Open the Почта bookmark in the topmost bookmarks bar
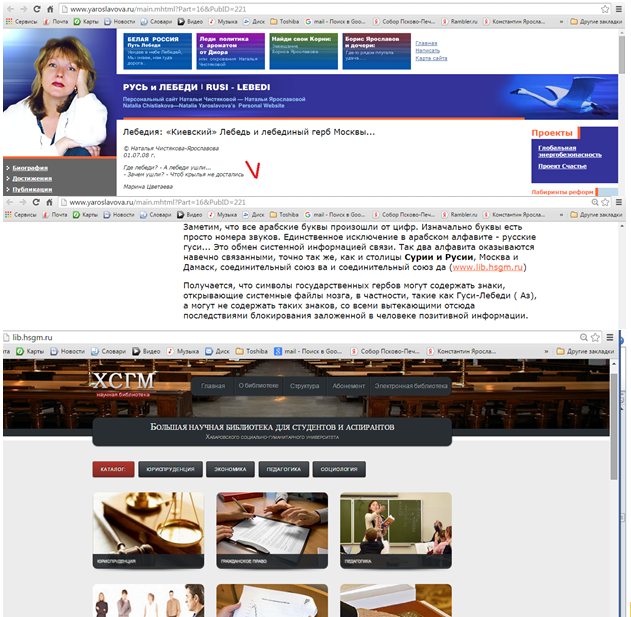This screenshot has height=617, width=631. [x=56, y=22]
